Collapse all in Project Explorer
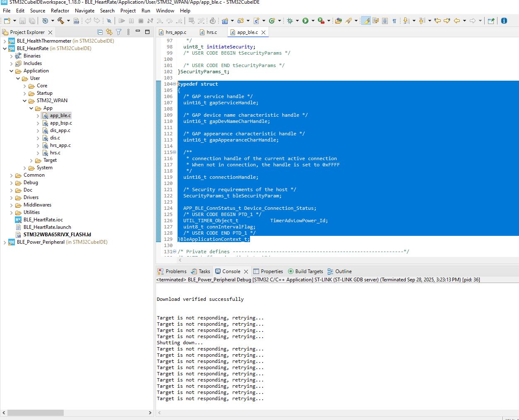 (100, 32)
